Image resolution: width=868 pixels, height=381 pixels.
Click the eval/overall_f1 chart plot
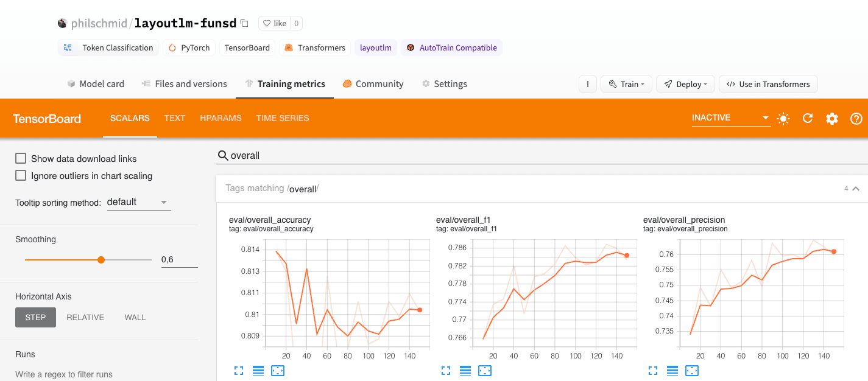click(554, 293)
